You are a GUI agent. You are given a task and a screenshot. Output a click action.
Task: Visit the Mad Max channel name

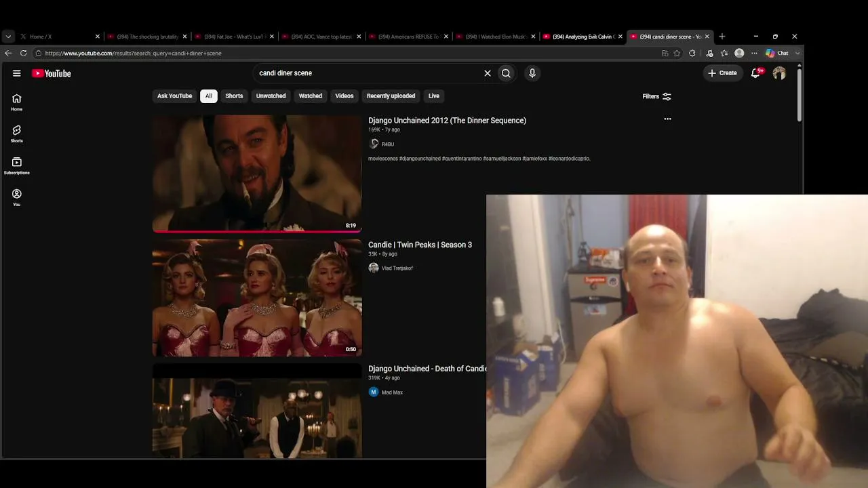392,392
